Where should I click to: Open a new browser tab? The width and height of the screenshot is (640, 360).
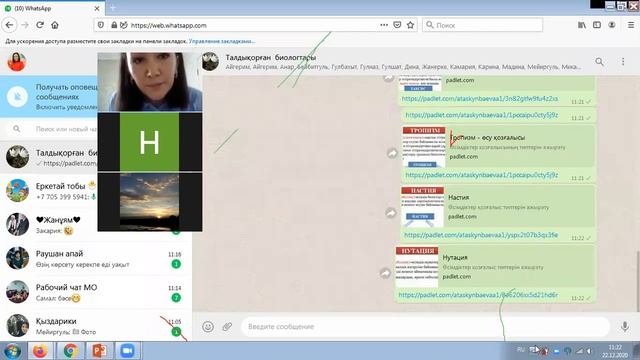pyautogui.click(x=113, y=8)
